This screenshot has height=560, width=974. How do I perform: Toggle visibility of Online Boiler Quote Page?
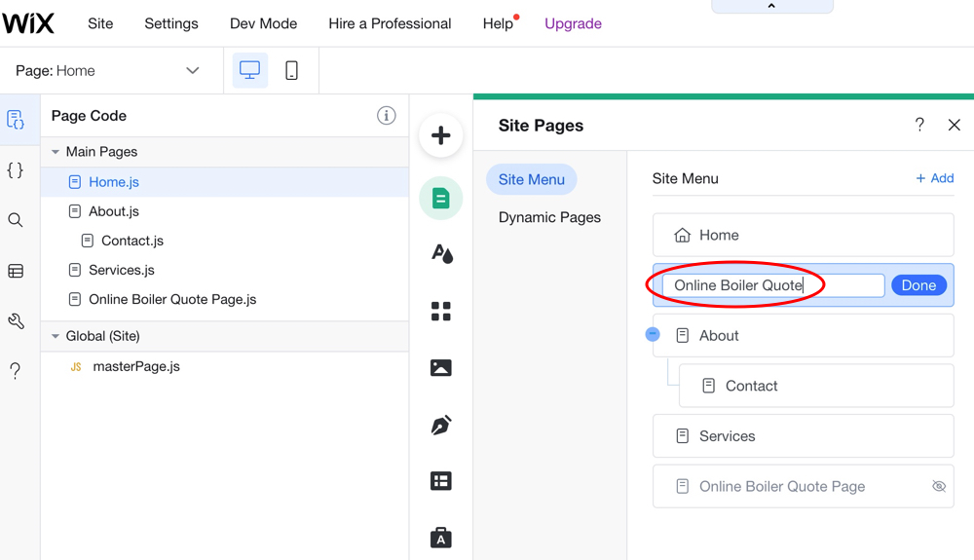(939, 486)
